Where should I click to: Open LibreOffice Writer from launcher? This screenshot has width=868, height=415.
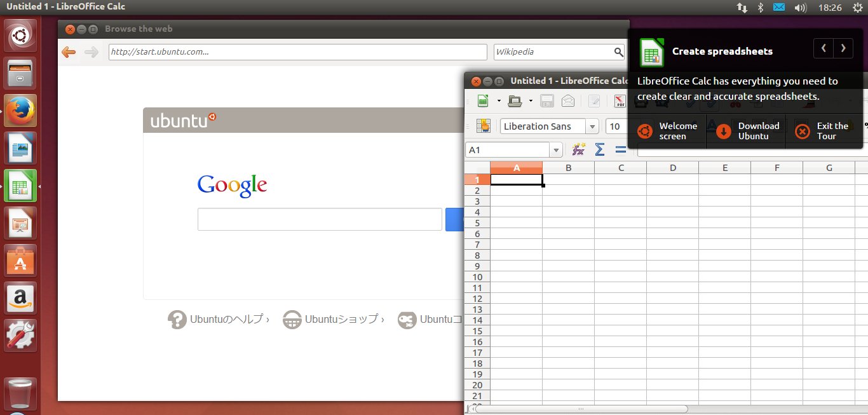coord(22,149)
